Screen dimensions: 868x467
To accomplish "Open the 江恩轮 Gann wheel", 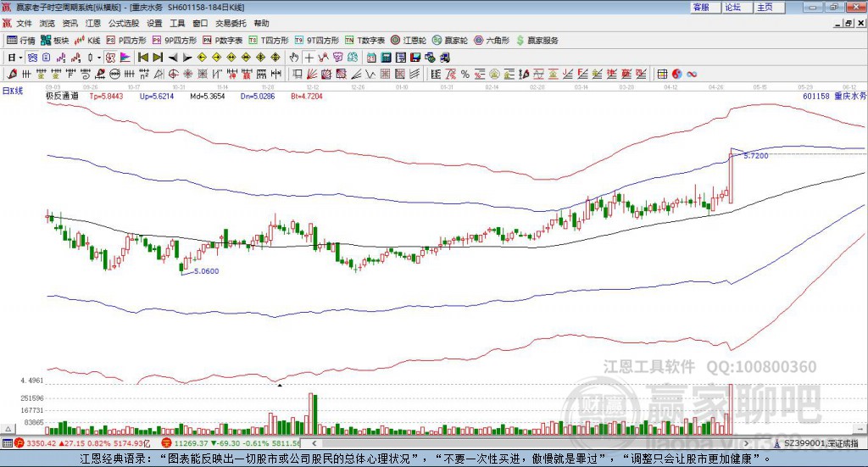I will pyautogui.click(x=409, y=41).
